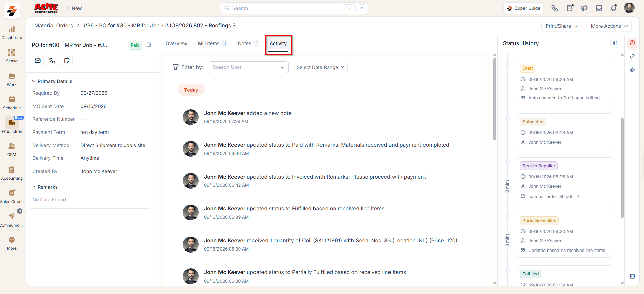Open the Print/Share dropdown
This screenshot has width=644, height=294.
point(561,26)
